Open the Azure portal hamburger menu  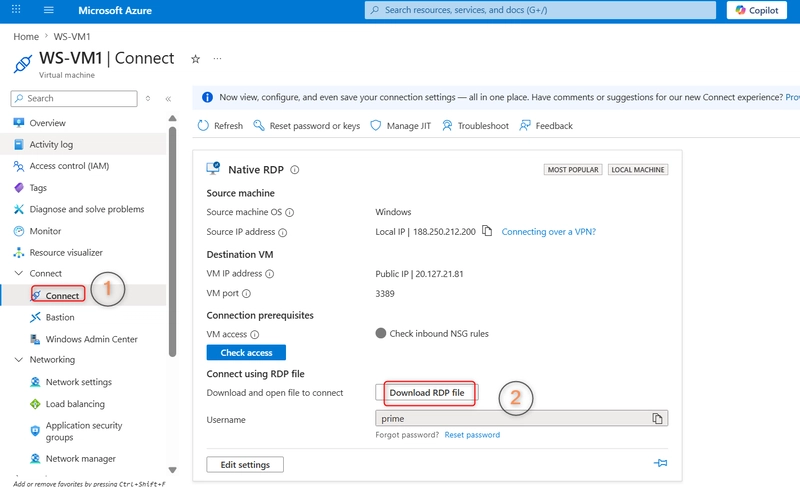point(48,10)
